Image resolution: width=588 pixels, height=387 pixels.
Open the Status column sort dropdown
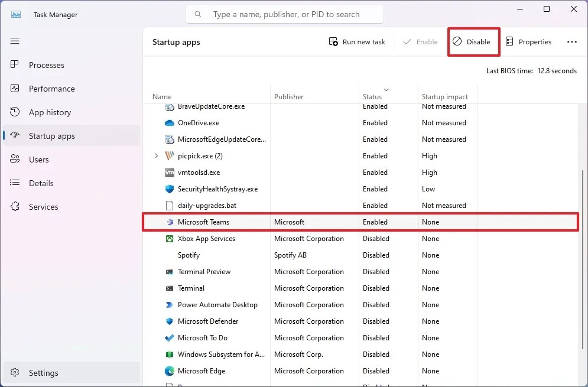[x=388, y=89]
